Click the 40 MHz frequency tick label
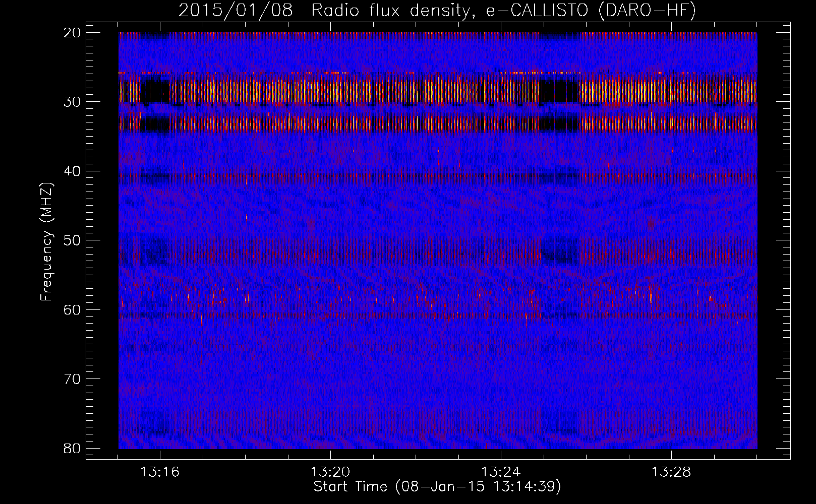This screenshot has width=816, height=504. click(x=72, y=171)
